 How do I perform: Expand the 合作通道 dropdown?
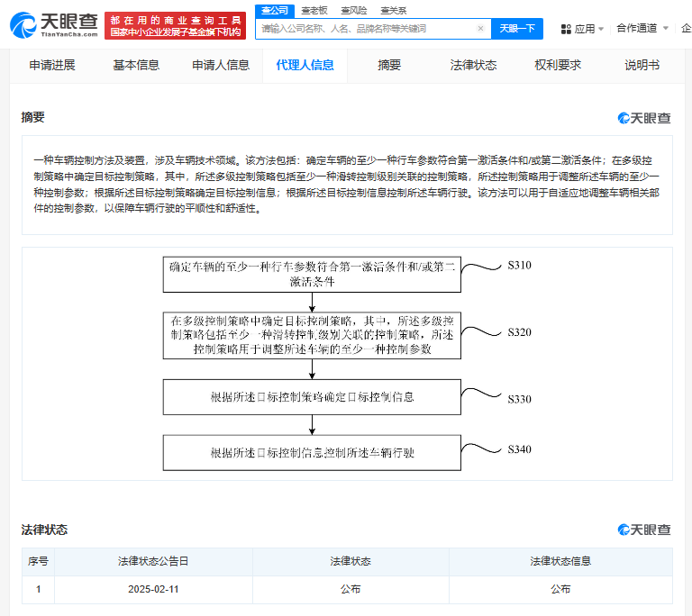(642, 29)
